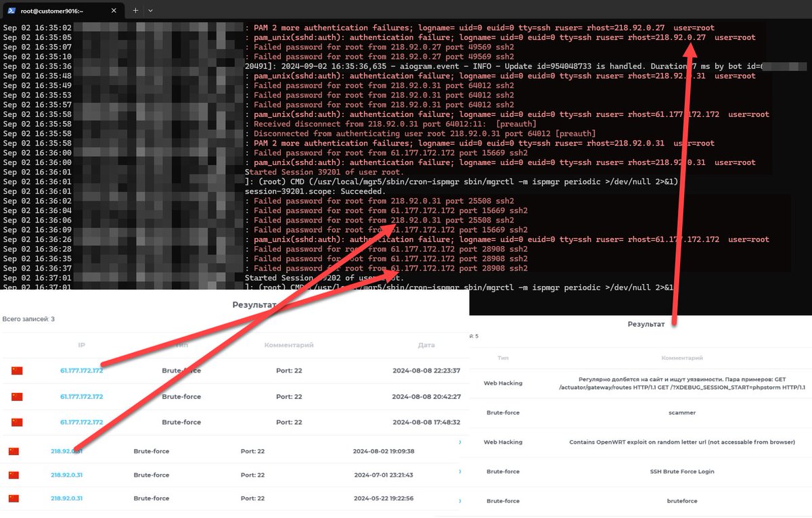
Task: Click the 'SSH Brute Force Login' comment
Action: [x=682, y=471]
